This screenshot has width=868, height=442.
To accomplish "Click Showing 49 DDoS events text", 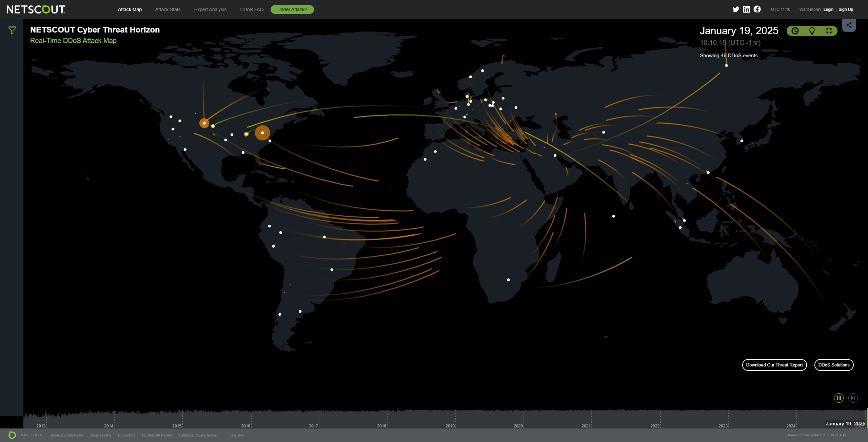I will (729, 56).
